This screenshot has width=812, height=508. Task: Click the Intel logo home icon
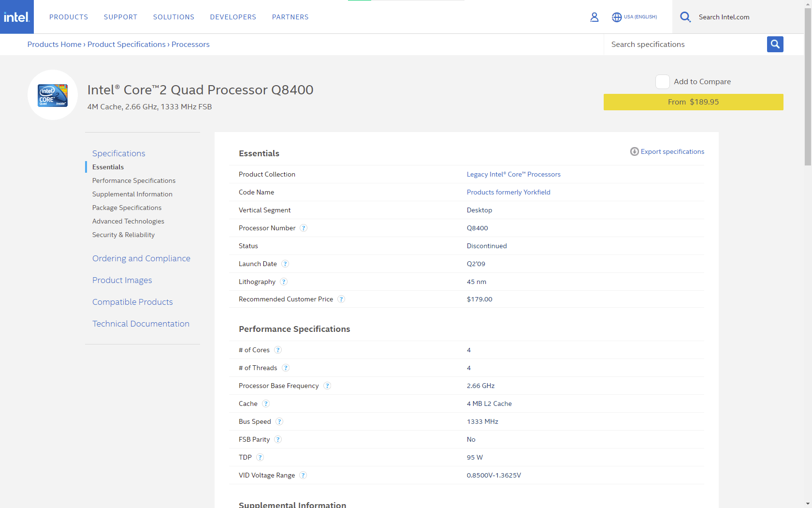(17, 17)
